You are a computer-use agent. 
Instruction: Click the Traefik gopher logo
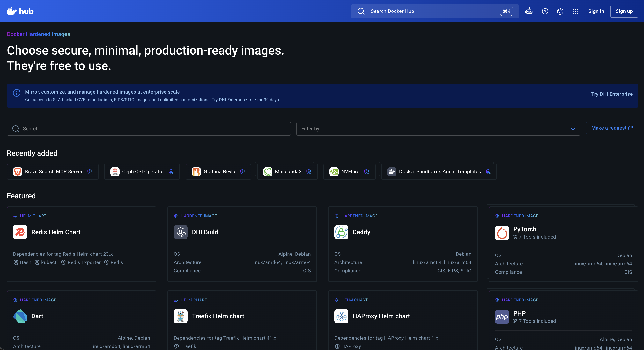pos(181,316)
